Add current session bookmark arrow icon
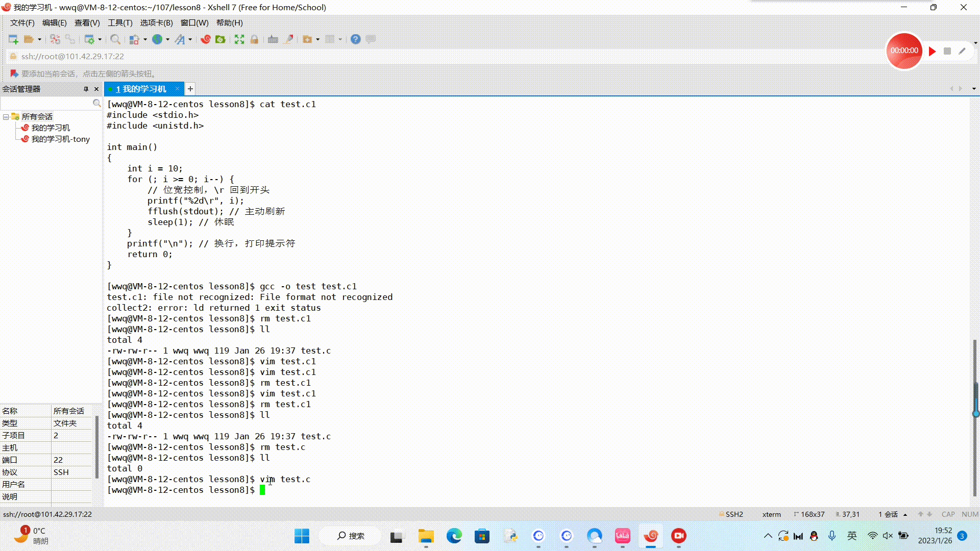The height and width of the screenshot is (551, 980). 14,73
